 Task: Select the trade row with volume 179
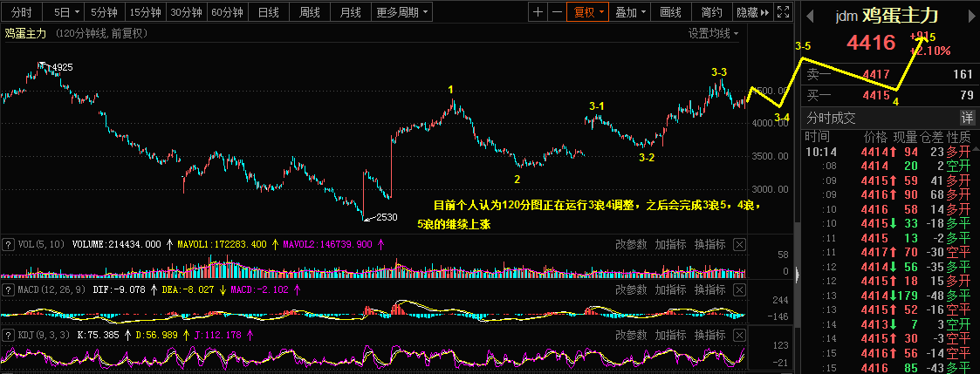888,295
